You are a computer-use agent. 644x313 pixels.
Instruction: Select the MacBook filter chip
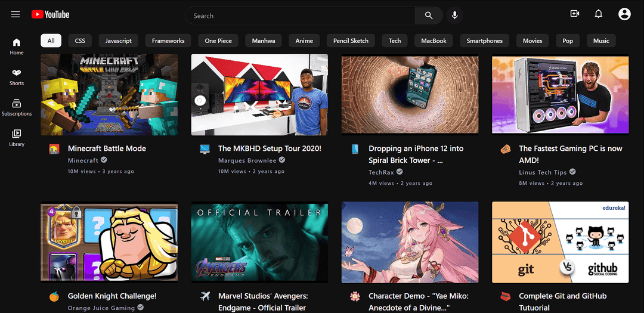pyautogui.click(x=434, y=41)
